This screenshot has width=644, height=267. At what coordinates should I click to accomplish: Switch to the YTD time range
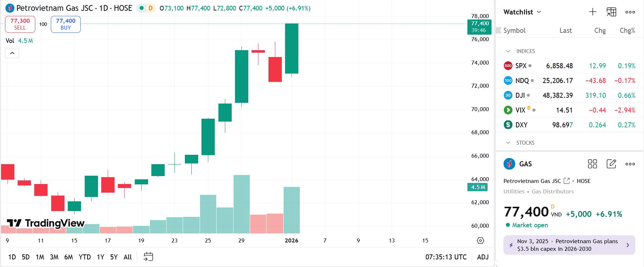tap(85, 257)
